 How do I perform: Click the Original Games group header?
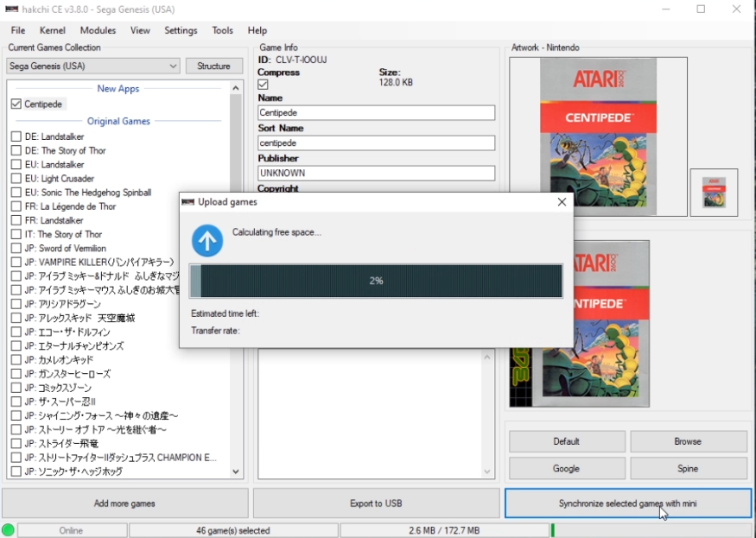[118, 121]
